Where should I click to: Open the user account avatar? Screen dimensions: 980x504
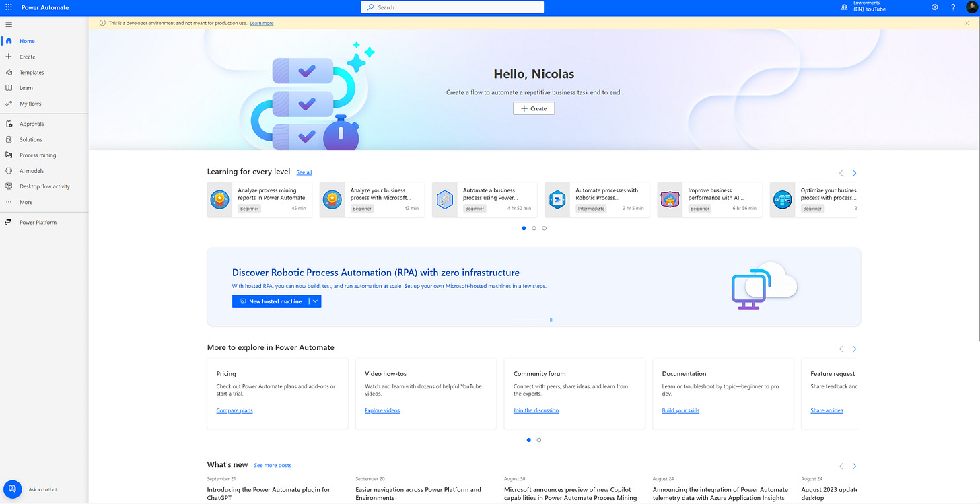(x=971, y=7)
